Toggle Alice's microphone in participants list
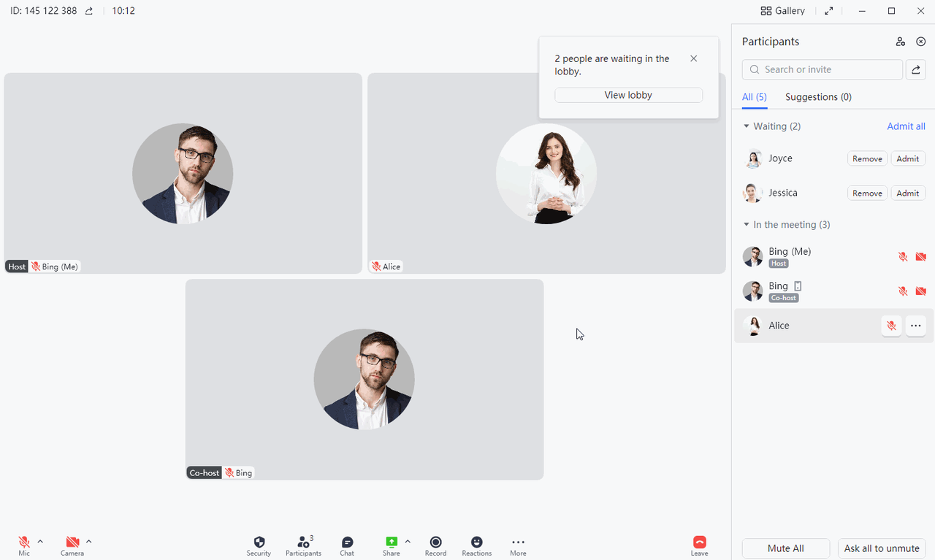This screenshot has height=560, width=935. click(891, 326)
